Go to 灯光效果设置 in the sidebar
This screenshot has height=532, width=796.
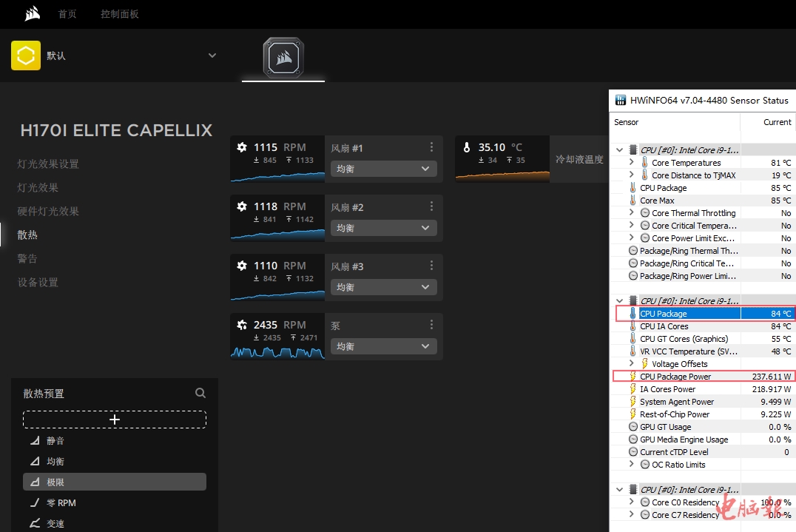click(48, 164)
